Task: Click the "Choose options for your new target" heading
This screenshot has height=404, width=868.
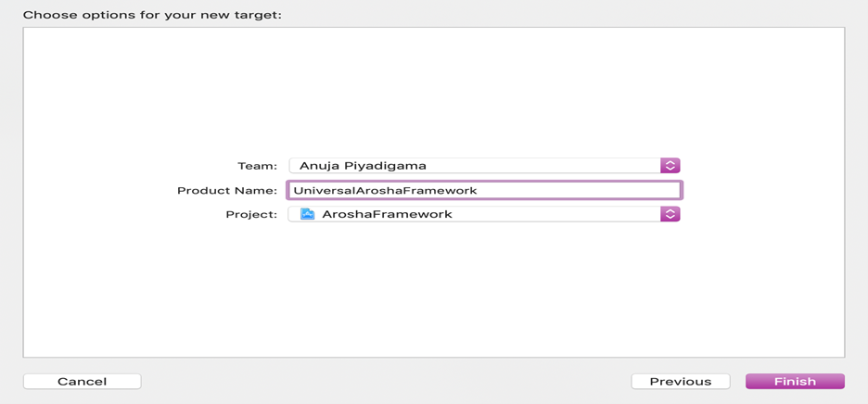Action: (x=152, y=15)
